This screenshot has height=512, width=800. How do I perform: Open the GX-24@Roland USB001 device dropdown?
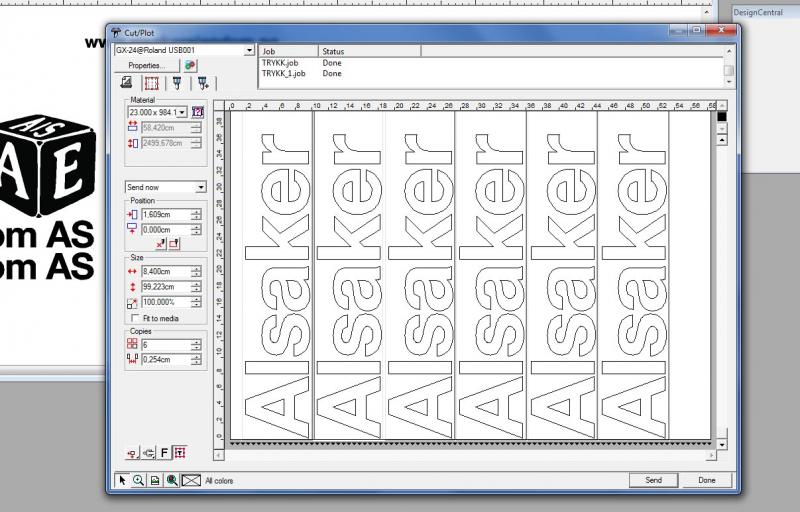[249, 50]
